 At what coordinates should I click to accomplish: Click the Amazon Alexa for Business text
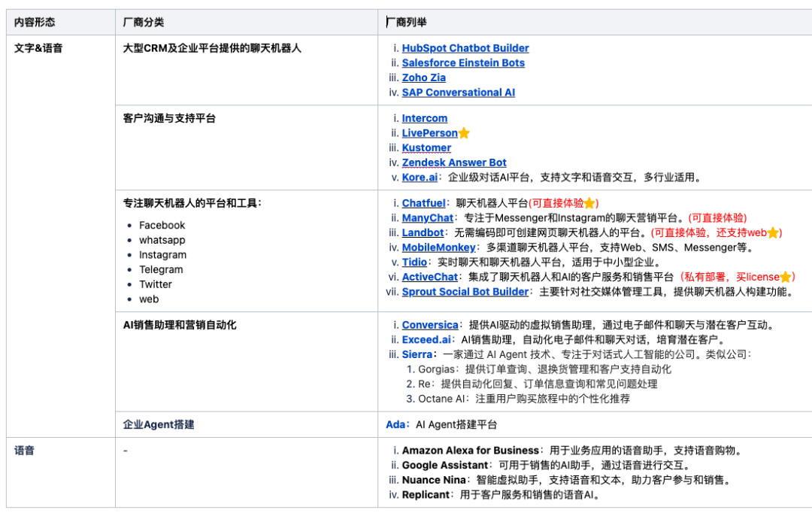[x=470, y=451]
